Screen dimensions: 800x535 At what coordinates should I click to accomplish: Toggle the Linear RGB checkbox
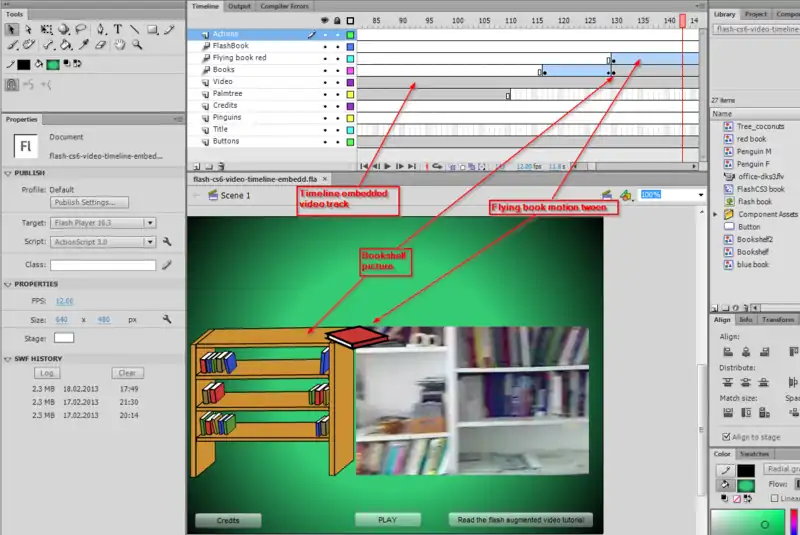772,498
